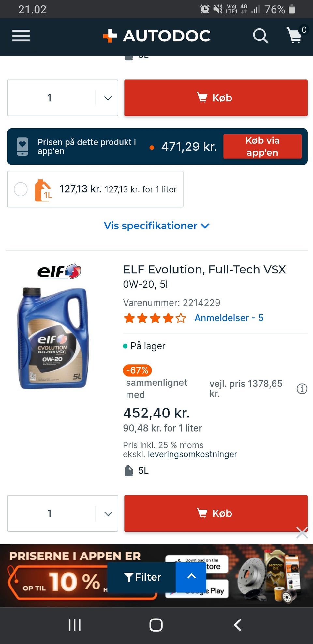Tap info icon next to vejl. pris
This screenshot has width=313, height=644.
coord(302,389)
